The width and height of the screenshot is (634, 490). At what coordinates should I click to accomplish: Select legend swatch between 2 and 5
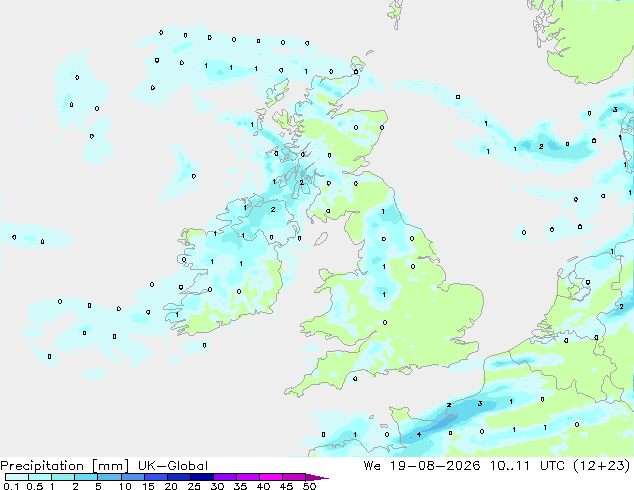(x=86, y=477)
